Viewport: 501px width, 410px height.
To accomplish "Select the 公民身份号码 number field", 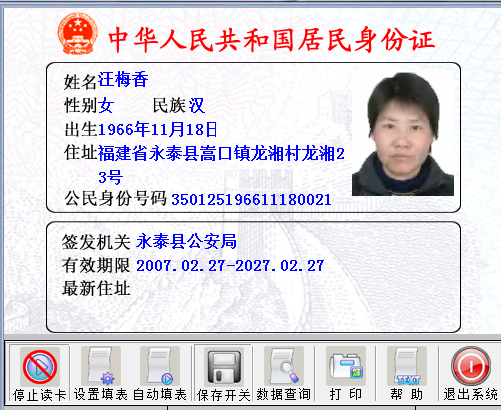I will tap(251, 200).
